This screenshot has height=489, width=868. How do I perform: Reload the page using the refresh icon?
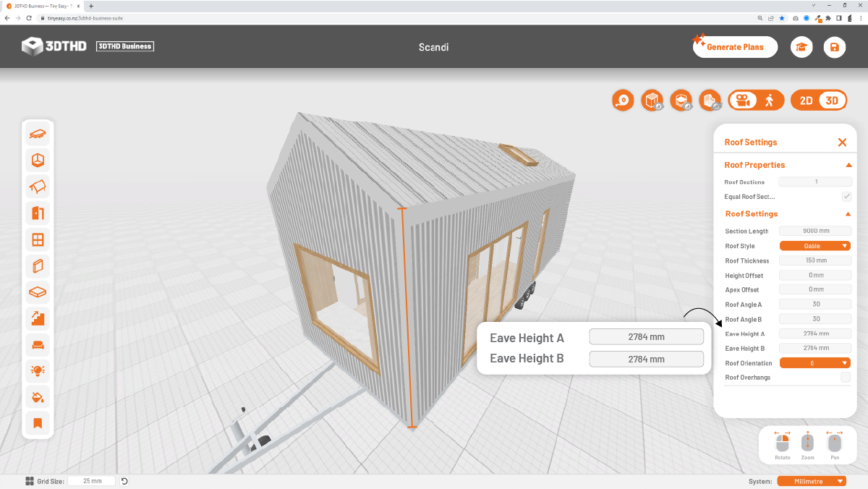coord(28,17)
